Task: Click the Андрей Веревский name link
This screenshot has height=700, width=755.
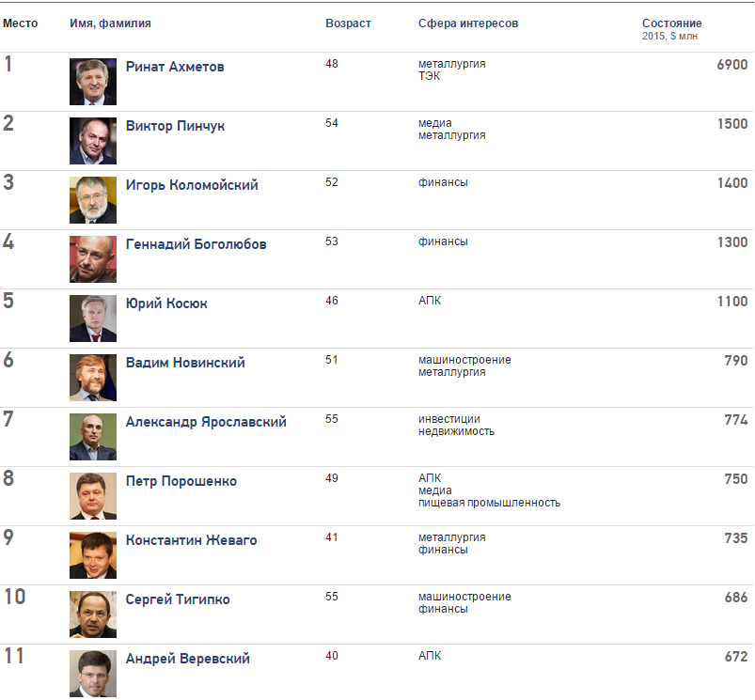Action: click(x=187, y=660)
